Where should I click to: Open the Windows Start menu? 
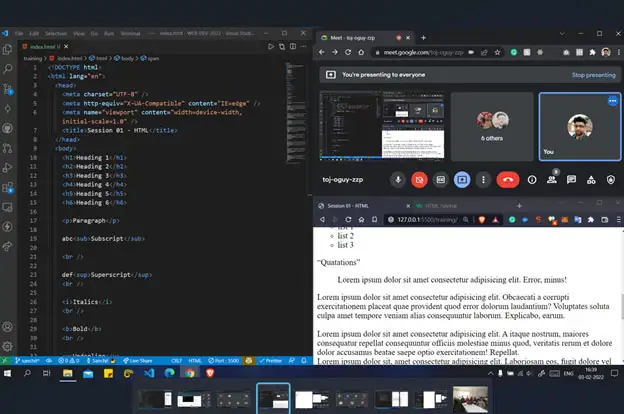(x=7, y=373)
